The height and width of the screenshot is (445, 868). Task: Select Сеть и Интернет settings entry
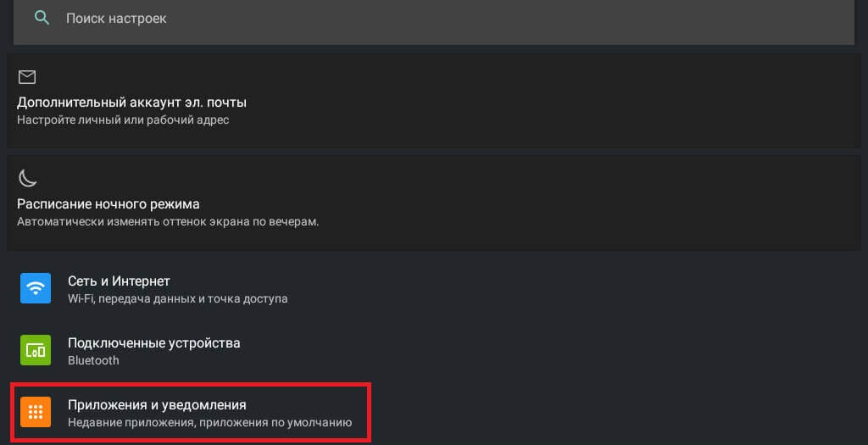(434, 288)
